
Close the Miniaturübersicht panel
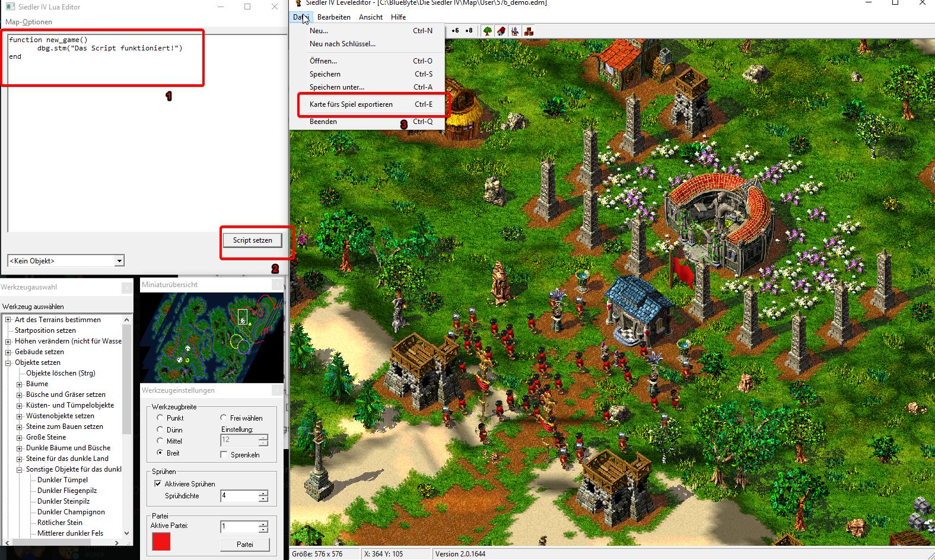(x=277, y=285)
